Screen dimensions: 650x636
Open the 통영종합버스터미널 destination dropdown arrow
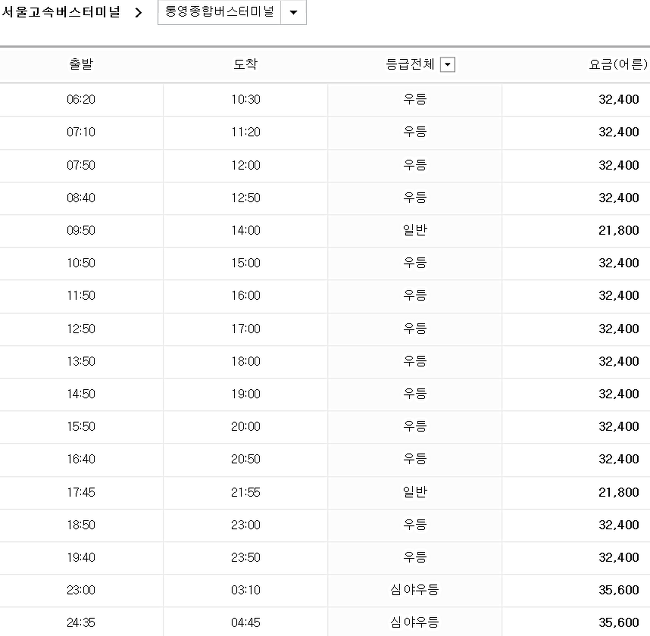click(293, 12)
